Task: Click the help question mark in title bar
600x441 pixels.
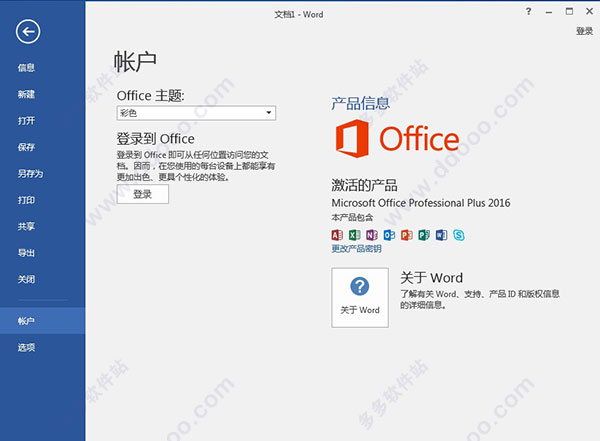Action: point(528,11)
